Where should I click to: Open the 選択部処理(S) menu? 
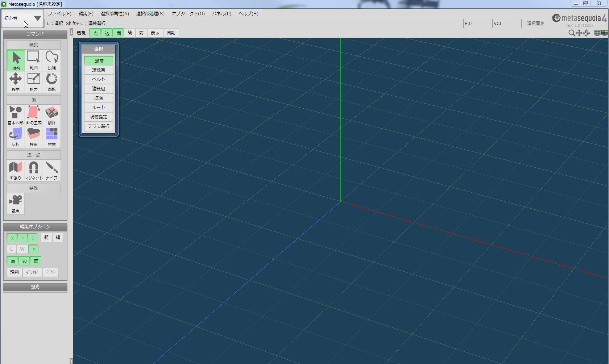(150, 14)
